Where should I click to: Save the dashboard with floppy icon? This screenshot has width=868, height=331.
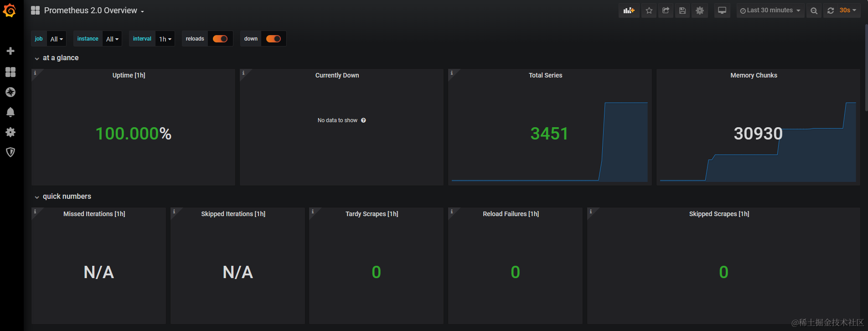click(x=682, y=10)
